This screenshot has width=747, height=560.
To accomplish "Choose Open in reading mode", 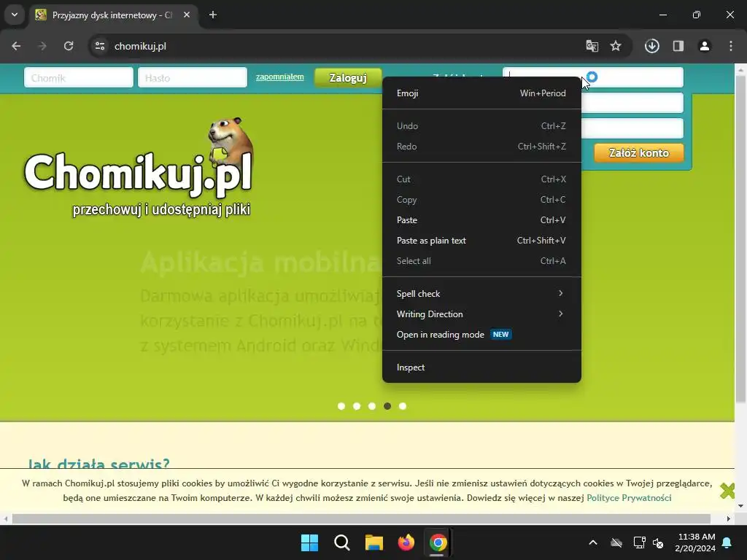I will [x=481, y=335].
